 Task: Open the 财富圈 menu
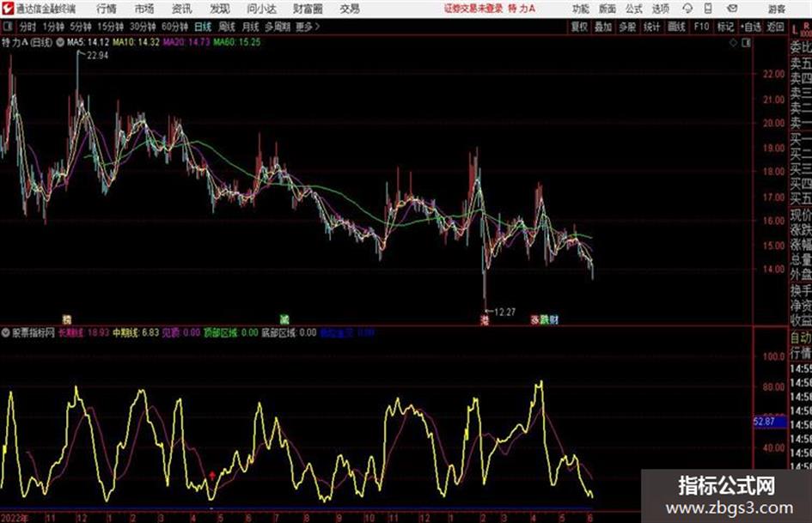pyautogui.click(x=308, y=9)
